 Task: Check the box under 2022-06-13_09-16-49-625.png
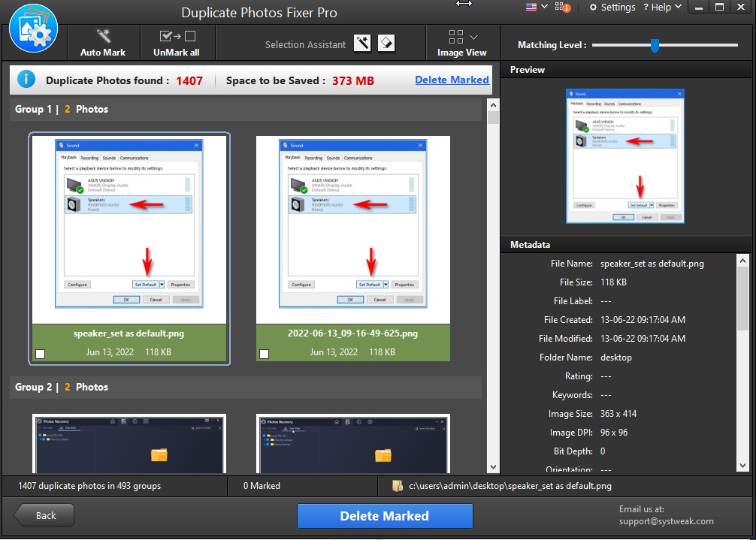[x=263, y=352]
